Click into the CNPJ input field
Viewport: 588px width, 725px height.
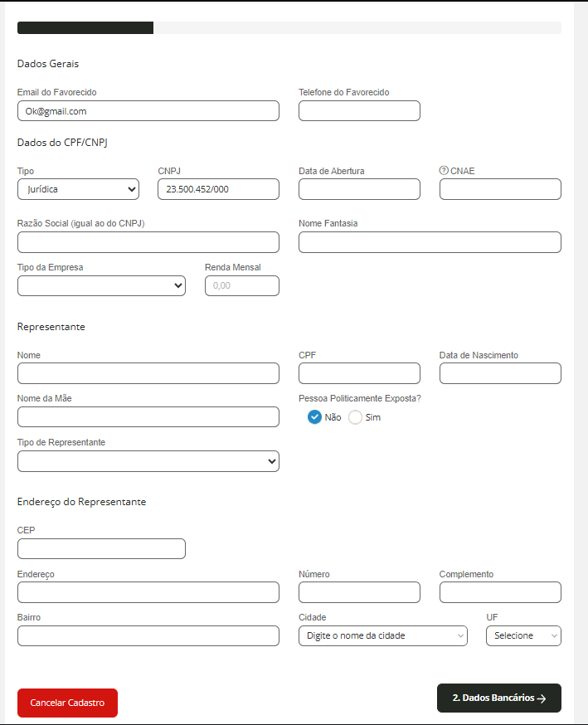coord(218,189)
